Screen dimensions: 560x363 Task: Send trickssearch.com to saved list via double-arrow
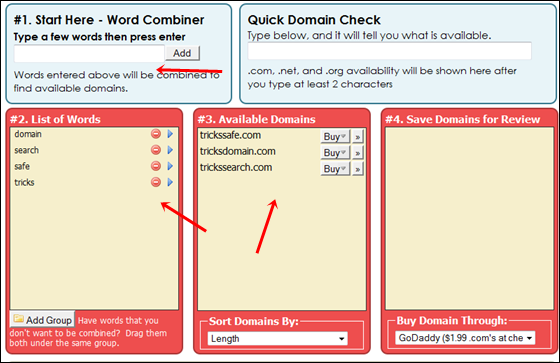pyautogui.click(x=358, y=169)
